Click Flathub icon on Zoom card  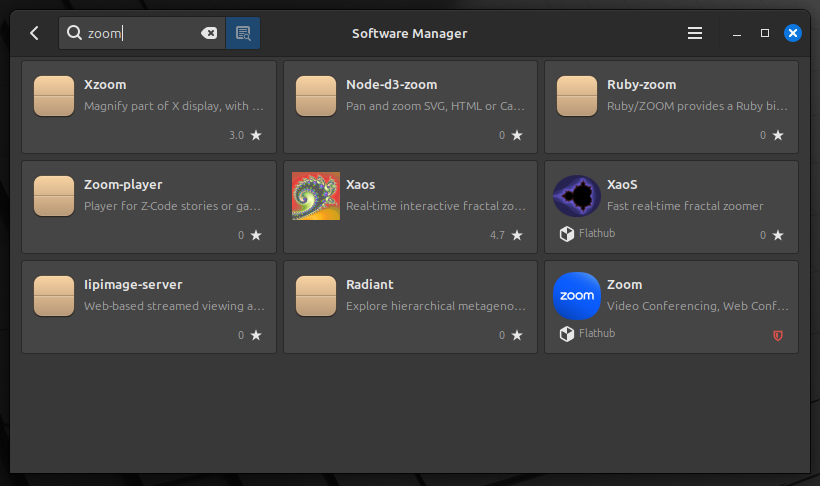point(567,334)
